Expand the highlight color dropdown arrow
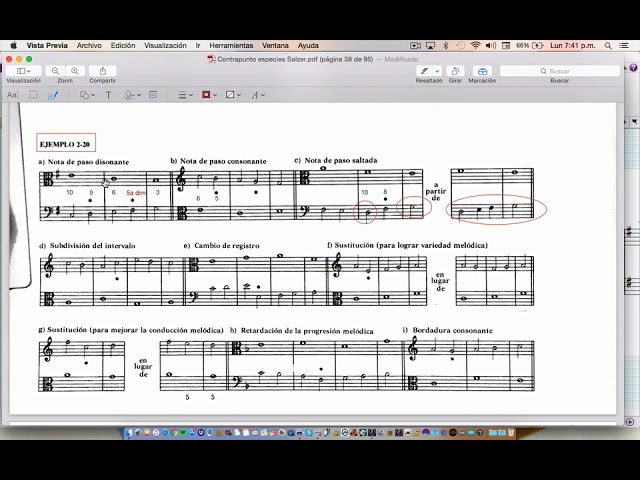This screenshot has width=640, height=480. point(437,71)
